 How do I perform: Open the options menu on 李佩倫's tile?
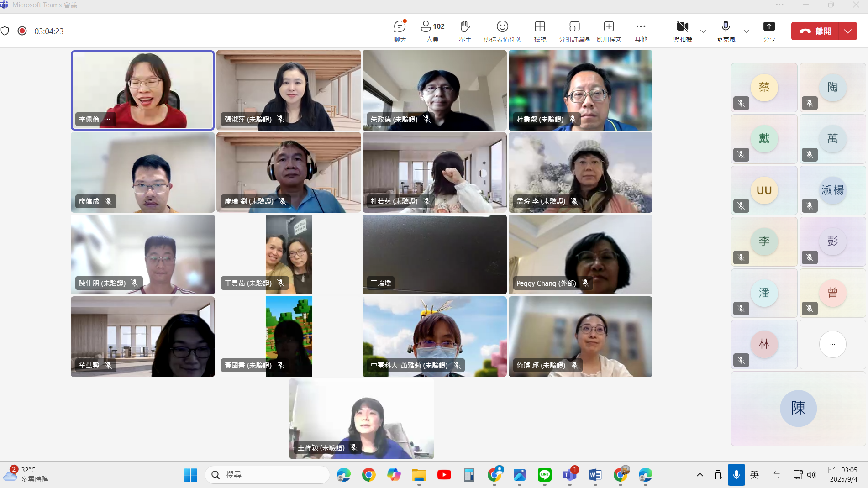pos(107,119)
